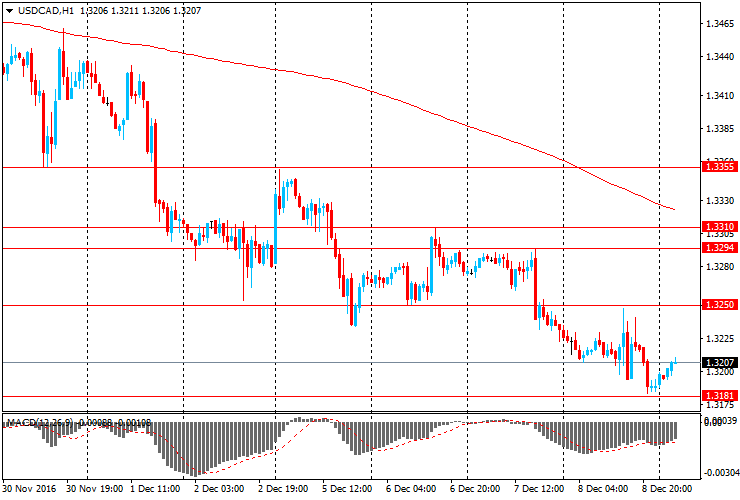Screen dimensions: 740x500
Task: Select the 1.3181 red price level tag
Action: (x=720, y=396)
